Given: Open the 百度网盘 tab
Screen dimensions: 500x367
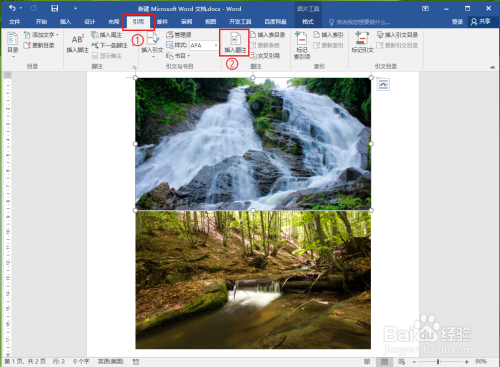Looking at the screenshot, I should pyautogui.click(x=275, y=22).
